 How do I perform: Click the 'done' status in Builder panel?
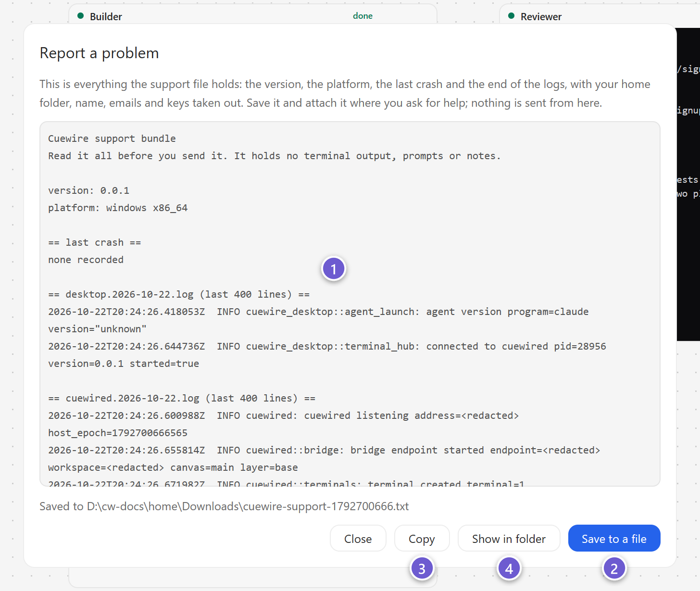point(362,16)
